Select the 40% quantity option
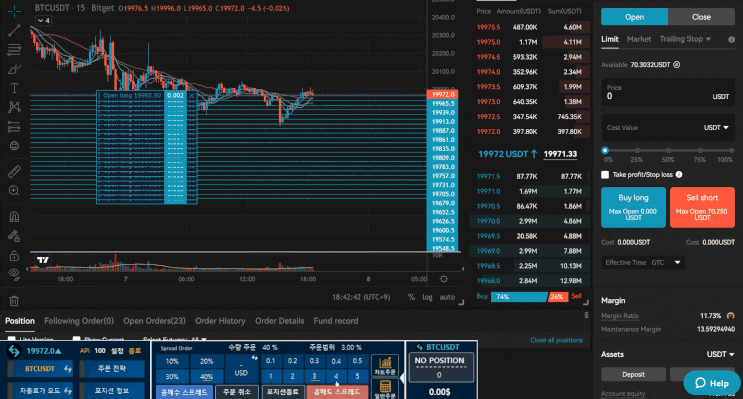The height and width of the screenshot is (399, 743). pos(207,376)
